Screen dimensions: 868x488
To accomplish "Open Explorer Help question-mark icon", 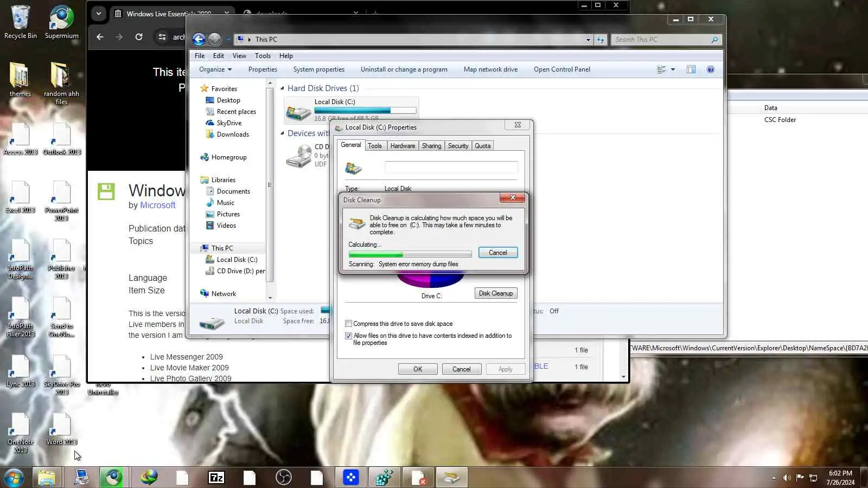I will pyautogui.click(x=711, y=69).
